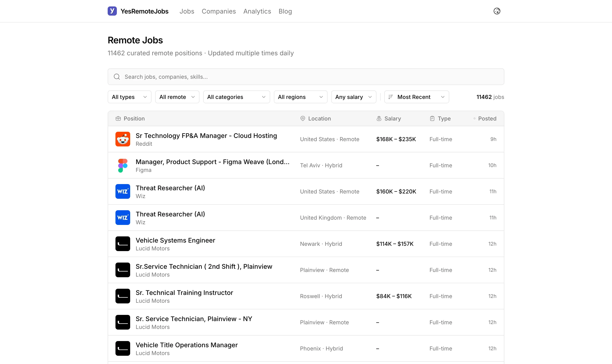This screenshot has width=612, height=364.
Task: Open the Any salary dropdown
Action: pyautogui.click(x=353, y=97)
